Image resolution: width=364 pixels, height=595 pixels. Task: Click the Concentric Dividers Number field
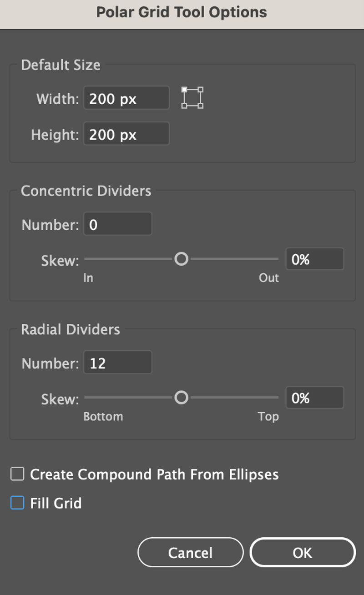(x=117, y=223)
